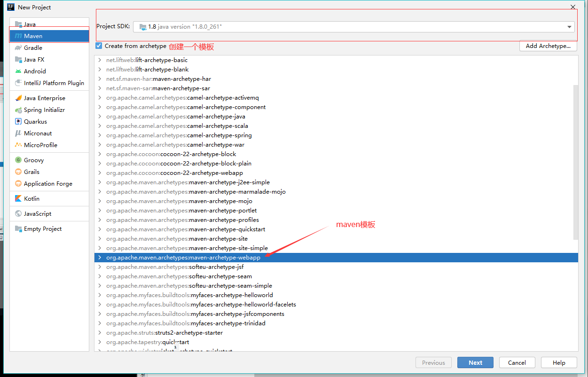Click the Java folder icon in sidebar
Image resolution: width=588 pixels, height=377 pixels.
(x=18, y=24)
